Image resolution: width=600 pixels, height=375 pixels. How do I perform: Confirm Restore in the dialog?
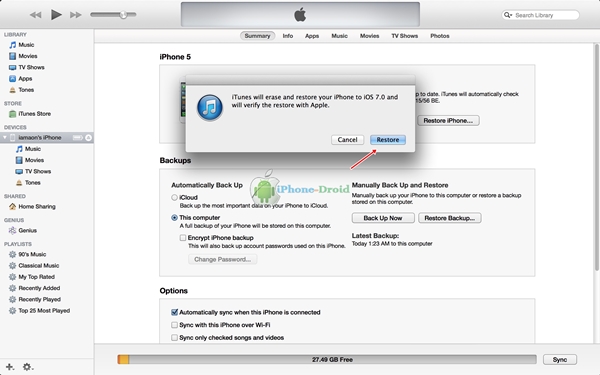pos(388,140)
